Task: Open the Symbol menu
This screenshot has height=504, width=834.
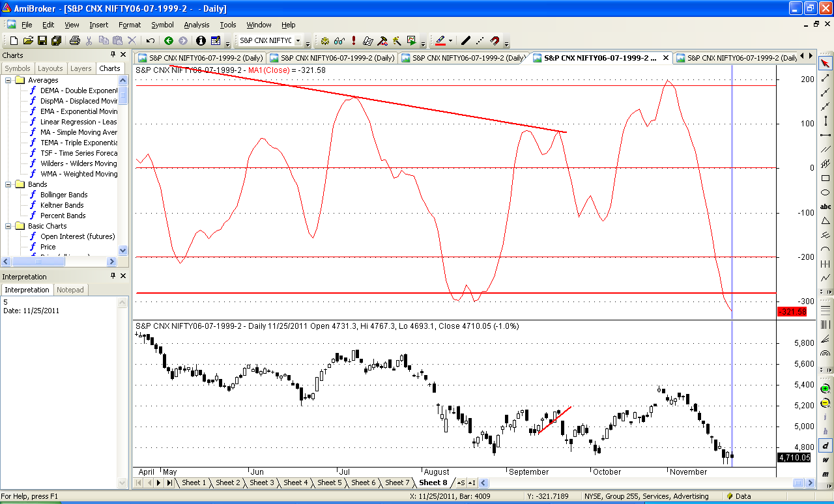Action: click(x=162, y=25)
